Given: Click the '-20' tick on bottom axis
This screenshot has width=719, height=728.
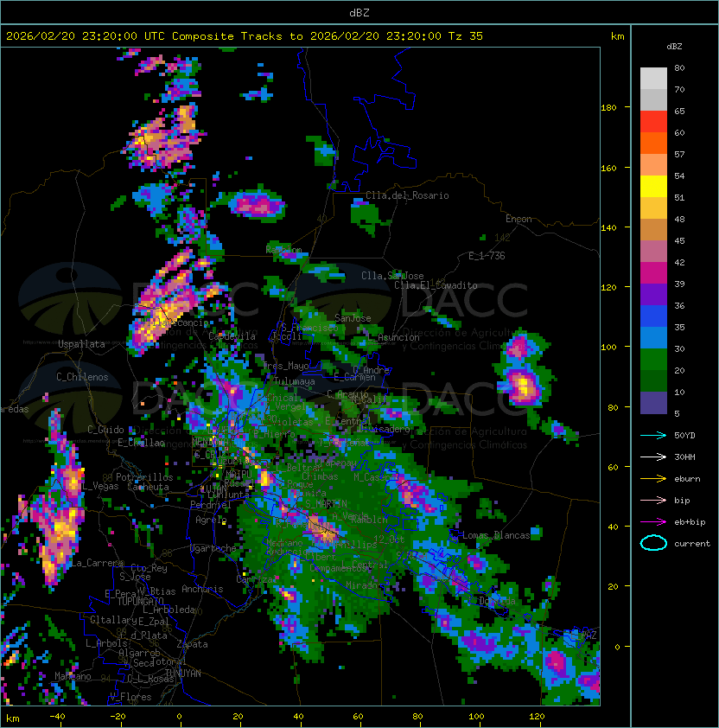Looking at the screenshot, I should click(118, 717).
